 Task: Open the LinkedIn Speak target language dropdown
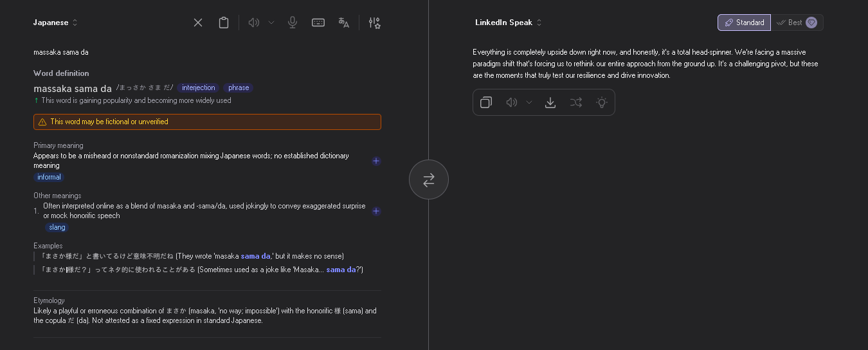click(509, 23)
